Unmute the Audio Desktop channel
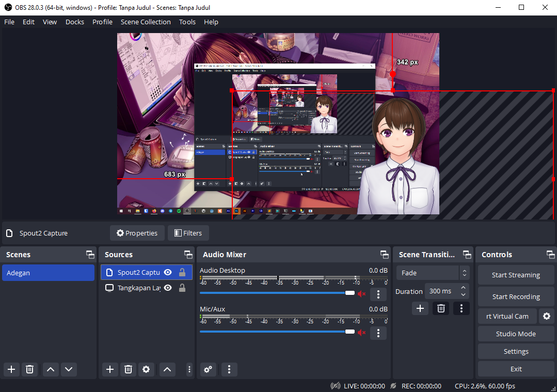Viewport: 557px width, 392px height. [x=362, y=294]
